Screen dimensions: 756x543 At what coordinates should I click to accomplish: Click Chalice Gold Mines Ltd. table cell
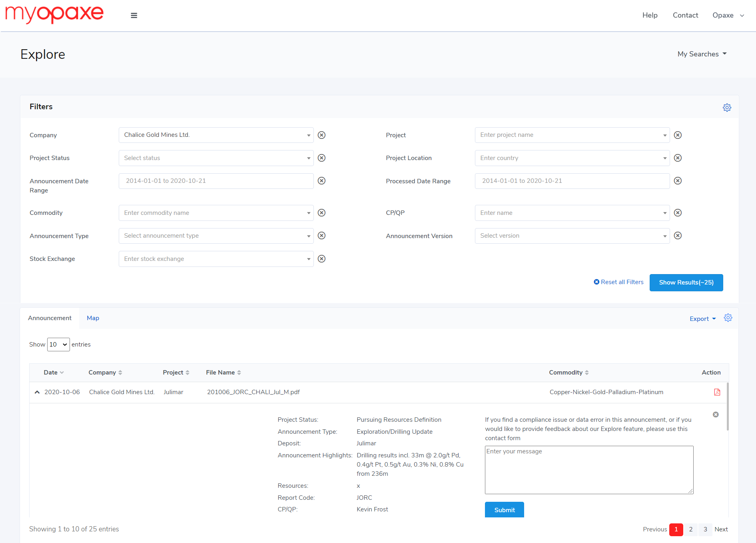(122, 392)
